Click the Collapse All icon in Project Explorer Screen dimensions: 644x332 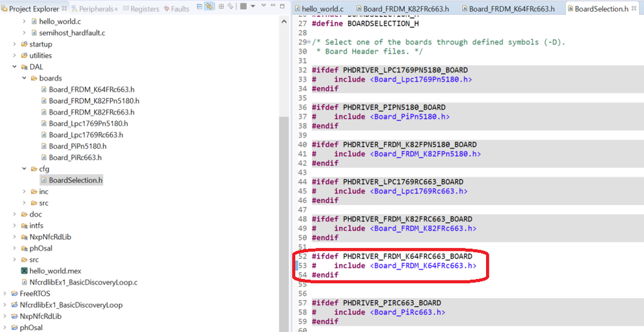199,6
